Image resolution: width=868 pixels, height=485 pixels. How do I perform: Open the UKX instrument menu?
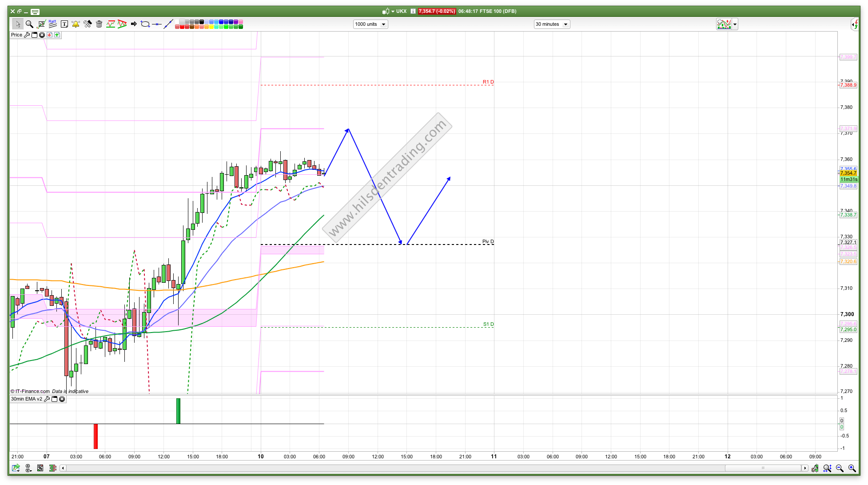click(393, 12)
